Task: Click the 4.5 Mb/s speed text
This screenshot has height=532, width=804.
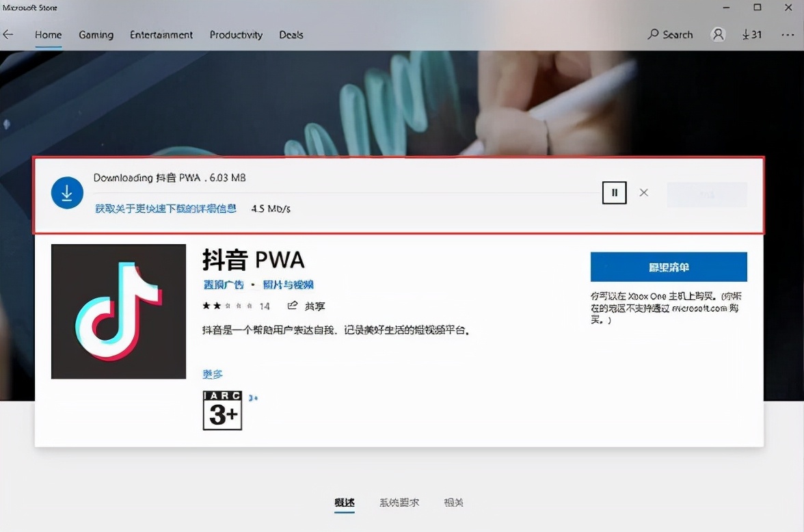Action: (271, 209)
